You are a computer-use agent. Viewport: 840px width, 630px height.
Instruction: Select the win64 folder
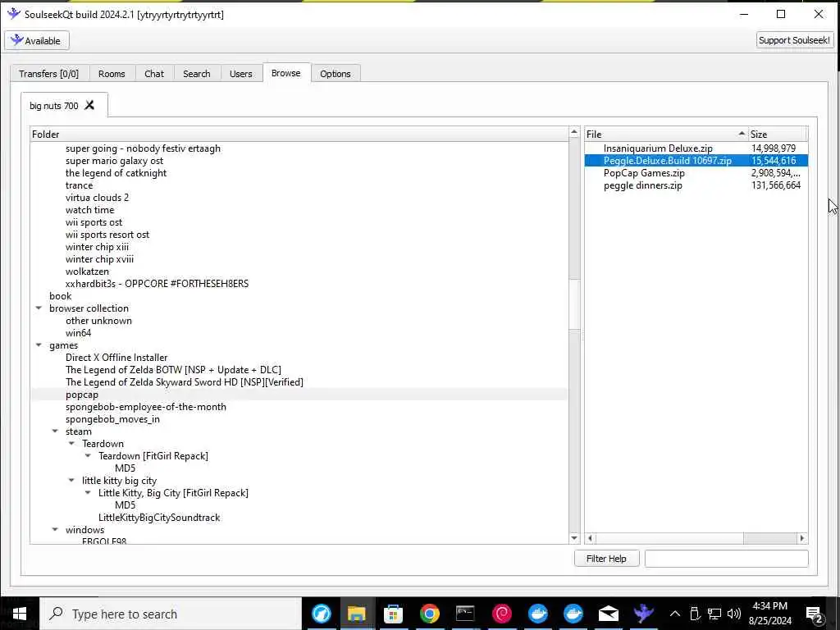click(78, 333)
